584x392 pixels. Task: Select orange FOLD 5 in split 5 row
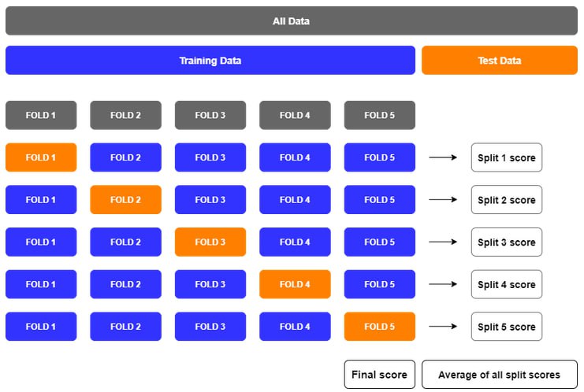(x=380, y=327)
